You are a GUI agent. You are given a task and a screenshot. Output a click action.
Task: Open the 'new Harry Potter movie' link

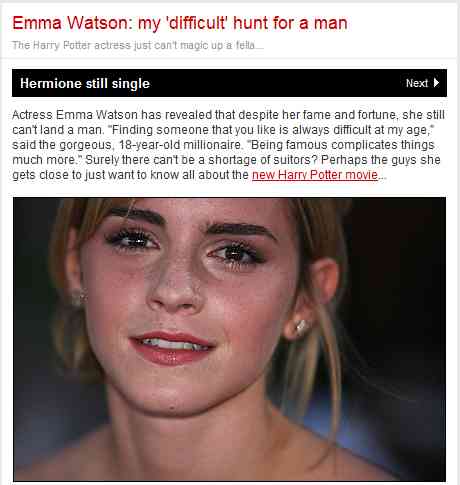[315, 175]
